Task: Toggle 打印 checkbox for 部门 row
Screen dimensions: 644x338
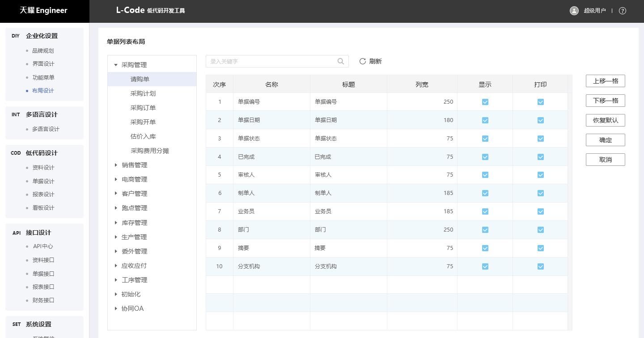Action: (541, 230)
